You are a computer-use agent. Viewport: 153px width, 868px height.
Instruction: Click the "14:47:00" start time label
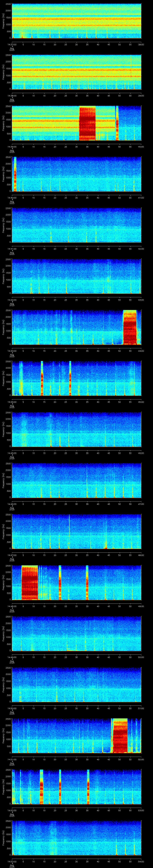(12, 555)
